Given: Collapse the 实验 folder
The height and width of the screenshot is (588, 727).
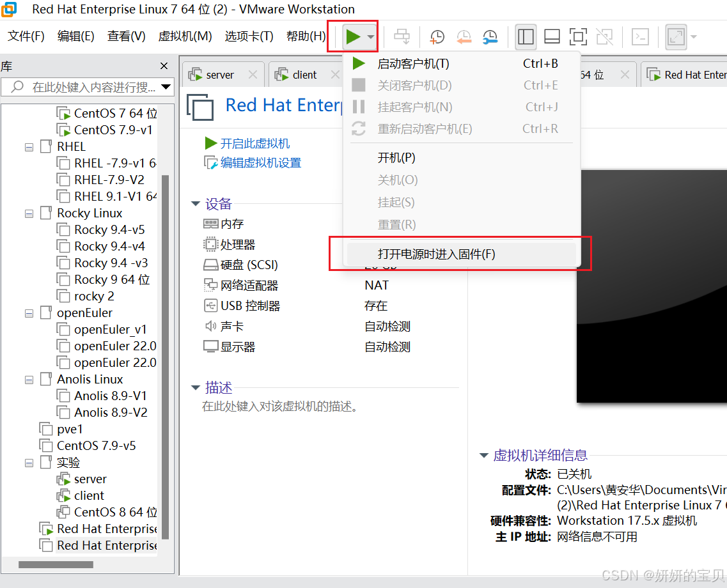Looking at the screenshot, I should click(x=29, y=463).
